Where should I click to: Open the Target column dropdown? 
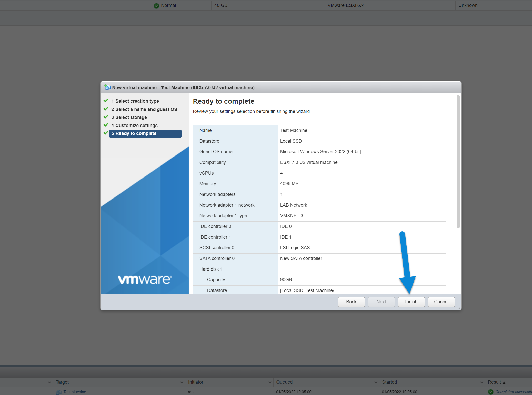[182, 382]
